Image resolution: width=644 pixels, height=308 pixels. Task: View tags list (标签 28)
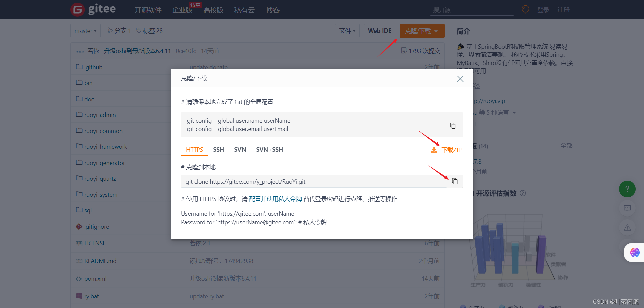[x=149, y=31]
